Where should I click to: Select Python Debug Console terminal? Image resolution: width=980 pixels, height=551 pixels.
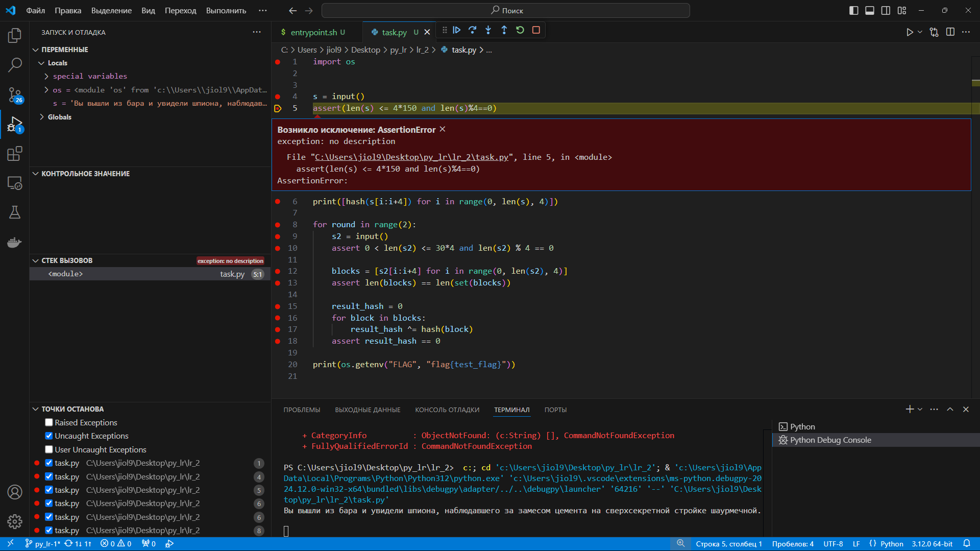point(875,440)
